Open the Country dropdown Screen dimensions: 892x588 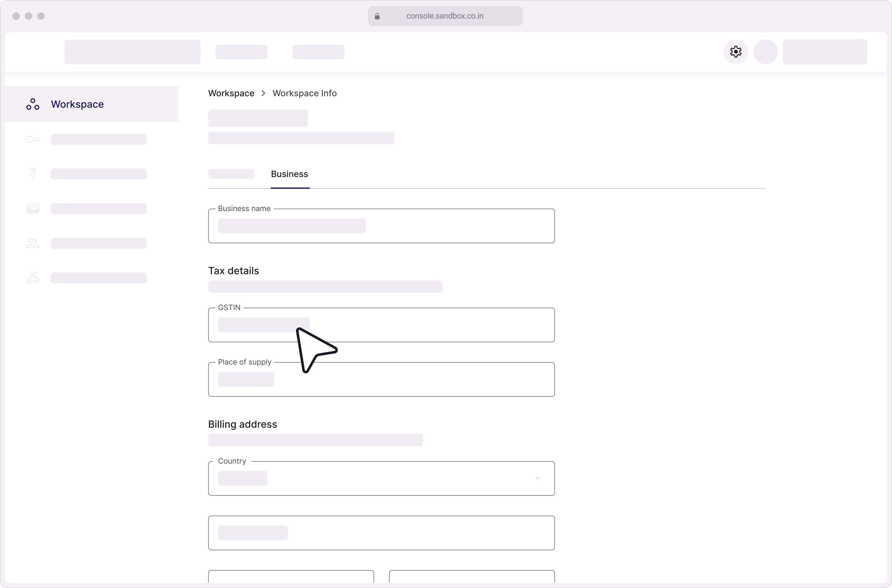tap(381, 478)
